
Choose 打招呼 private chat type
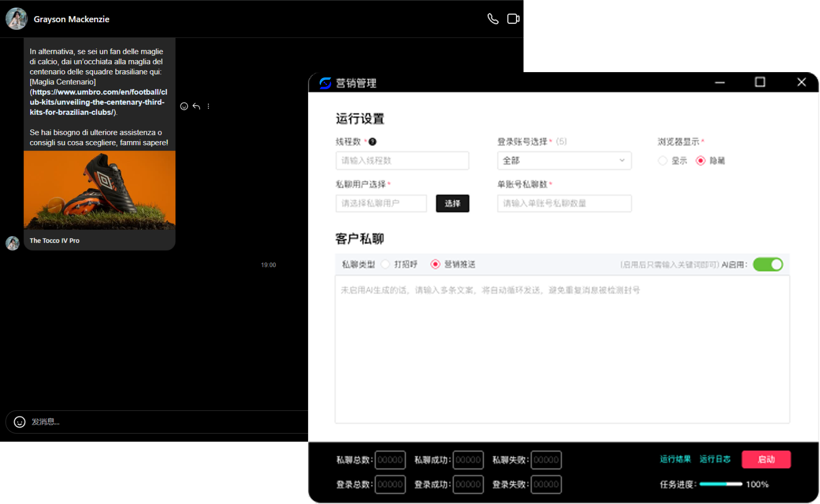[386, 264]
